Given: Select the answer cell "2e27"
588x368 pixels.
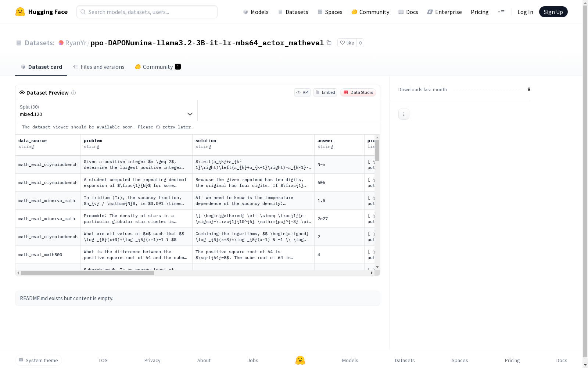Looking at the screenshot, I should tap(339, 219).
